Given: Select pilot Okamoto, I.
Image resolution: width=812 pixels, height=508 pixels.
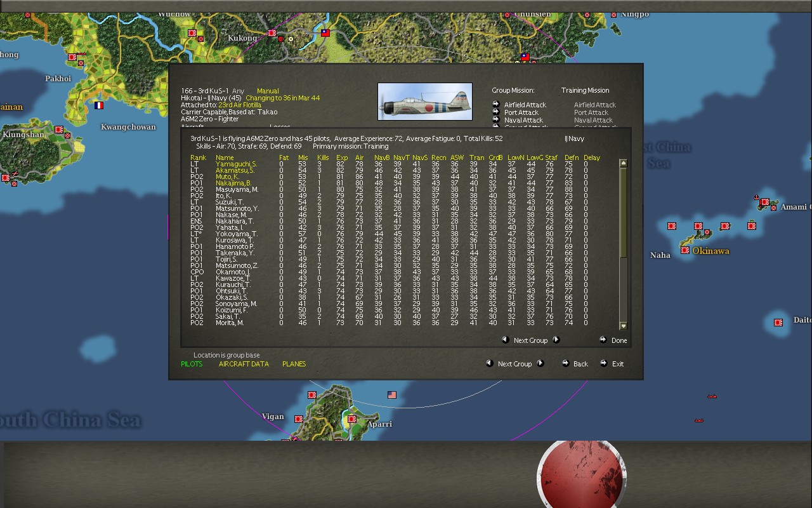Looking at the screenshot, I should pyautogui.click(x=233, y=272).
